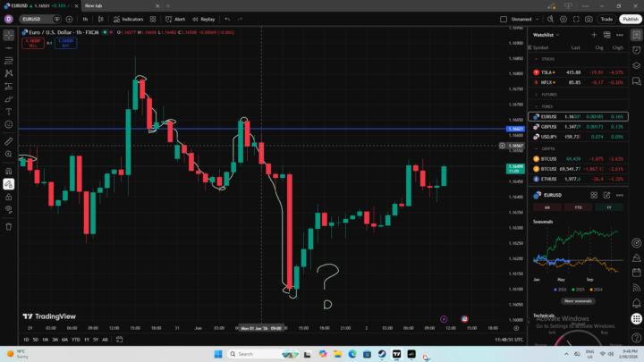Open the quick search icon

pos(550,20)
